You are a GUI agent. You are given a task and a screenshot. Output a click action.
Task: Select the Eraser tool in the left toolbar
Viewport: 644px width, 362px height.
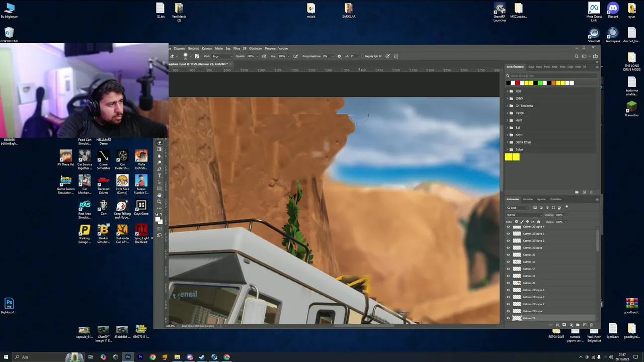[159, 143]
